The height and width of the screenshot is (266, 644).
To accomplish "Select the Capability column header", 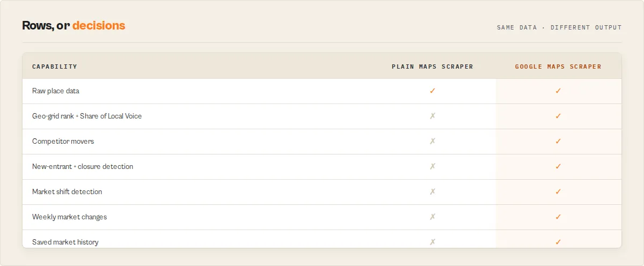I will point(55,66).
